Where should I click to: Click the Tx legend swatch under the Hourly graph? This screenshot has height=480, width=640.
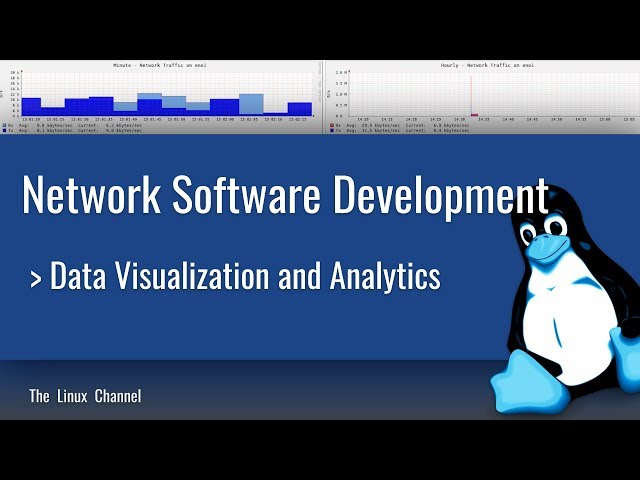[x=332, y=131]
